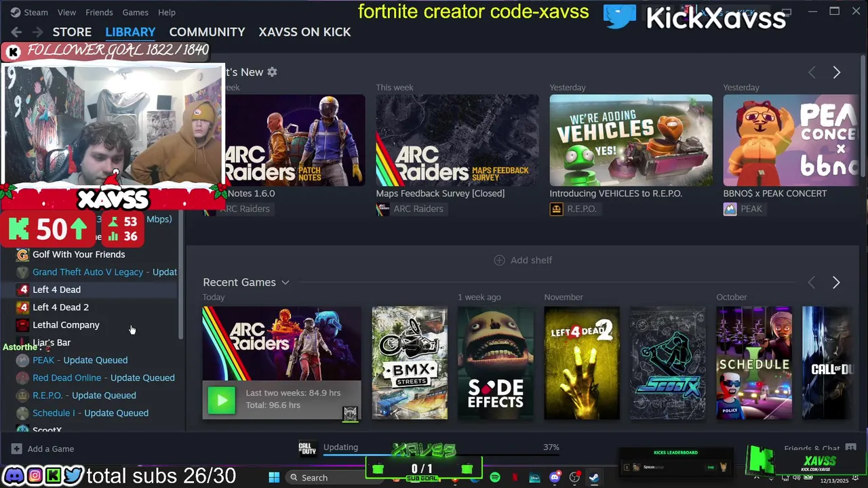The height and width of the screenshot is (488, 868).
Task: Click the Lethal Company game icon in the sidebar
Action: point(22,325)
